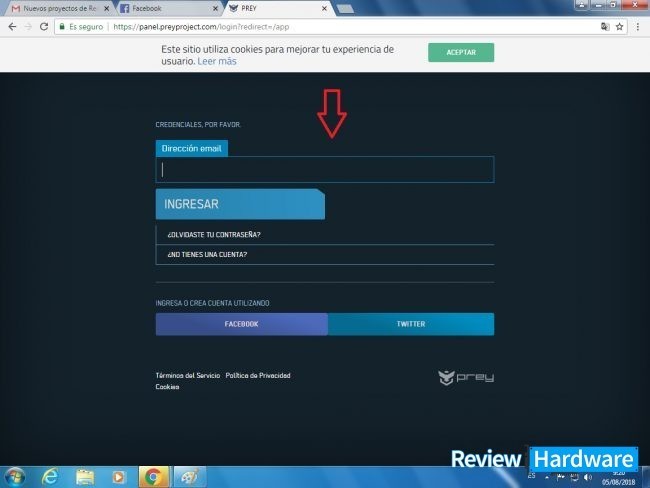Focus the Dirección email input field

[325, 170]
